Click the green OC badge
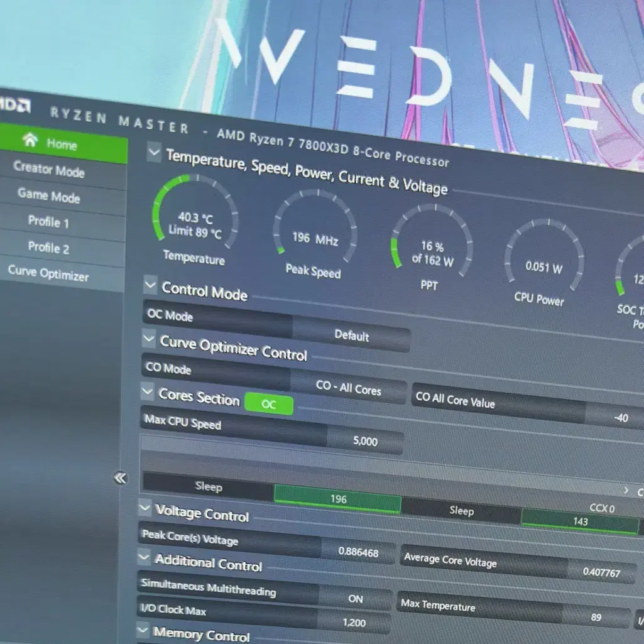Screen dimensions: 644x644 coord(269,404)
